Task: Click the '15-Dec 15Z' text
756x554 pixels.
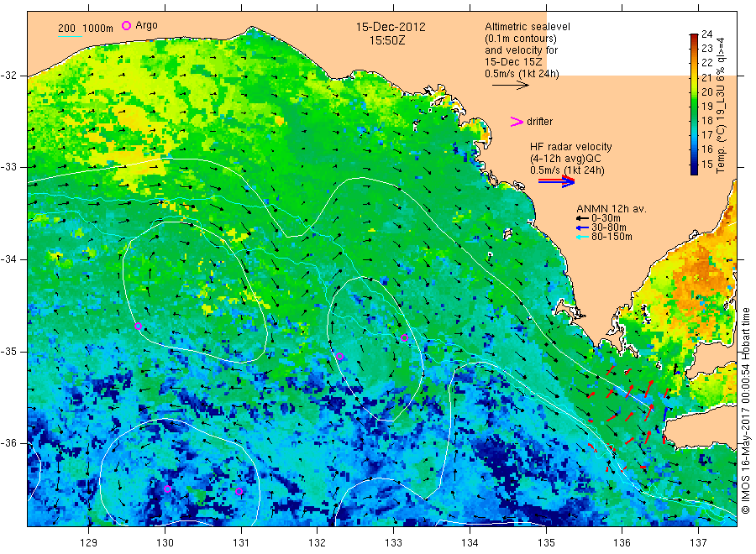Action: 513,62
